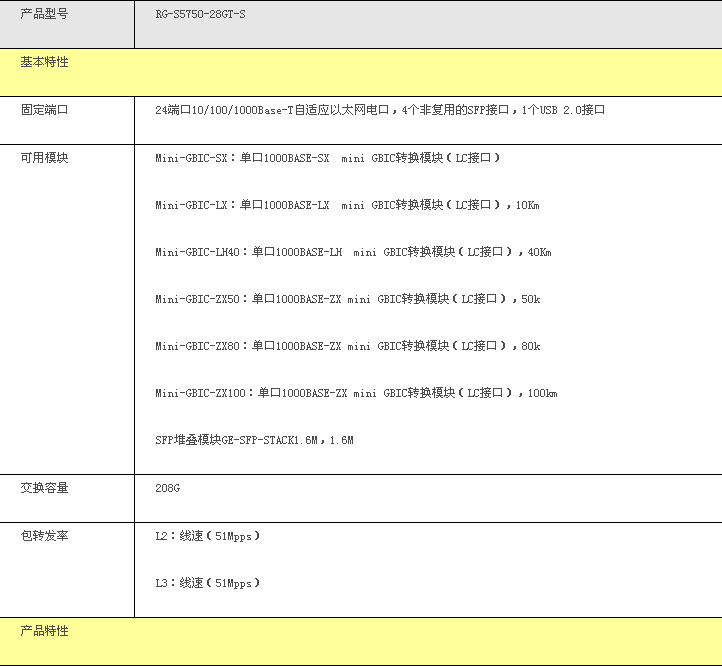Select the Mini-GBIC-LH40 40Km module line
Screen dimensions: 722x666
(x=353, y=251)
